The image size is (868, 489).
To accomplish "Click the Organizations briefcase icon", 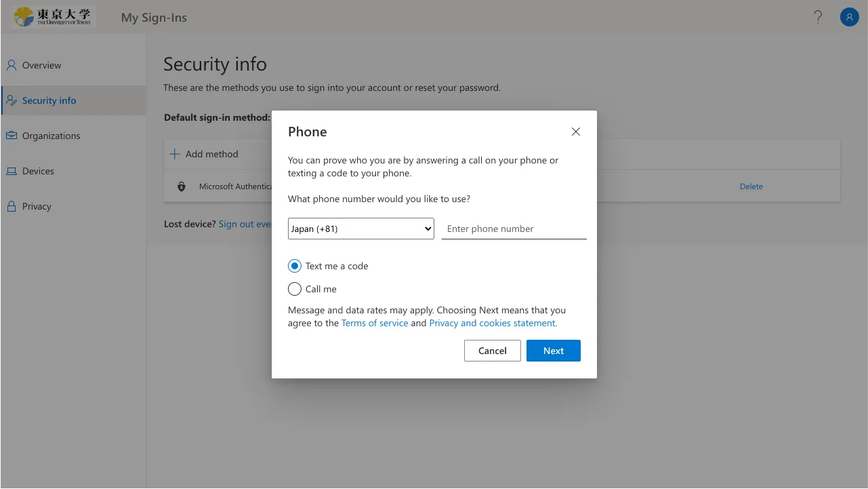I will (12, 136).
